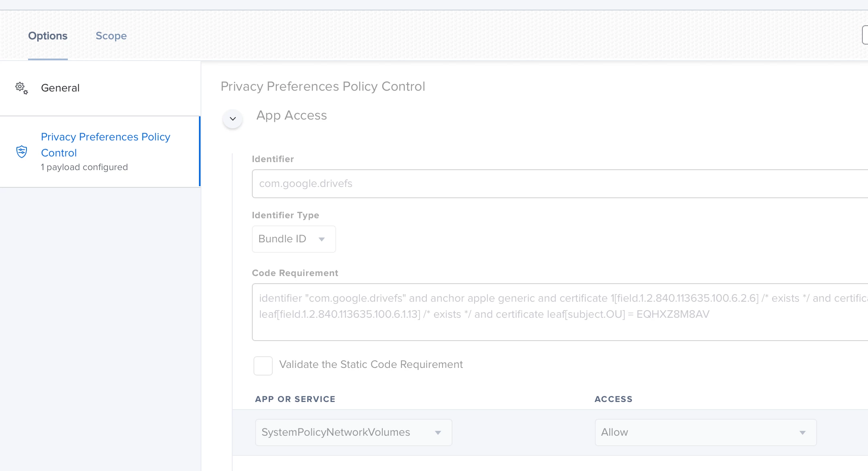This screenshot has height=471, width=868.
Task: Collapse the App Access section chevron
Action: (233, 119)
